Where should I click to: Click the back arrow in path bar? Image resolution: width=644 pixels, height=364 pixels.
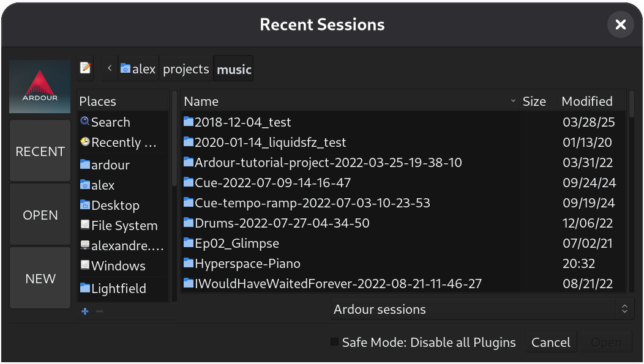coord(109,69)
